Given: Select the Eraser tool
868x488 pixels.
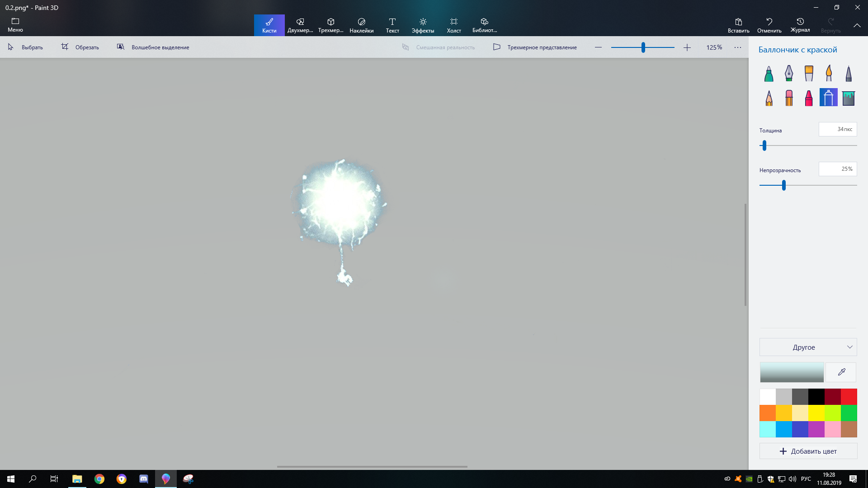Looking at the screenshot, I should (789, 98).
